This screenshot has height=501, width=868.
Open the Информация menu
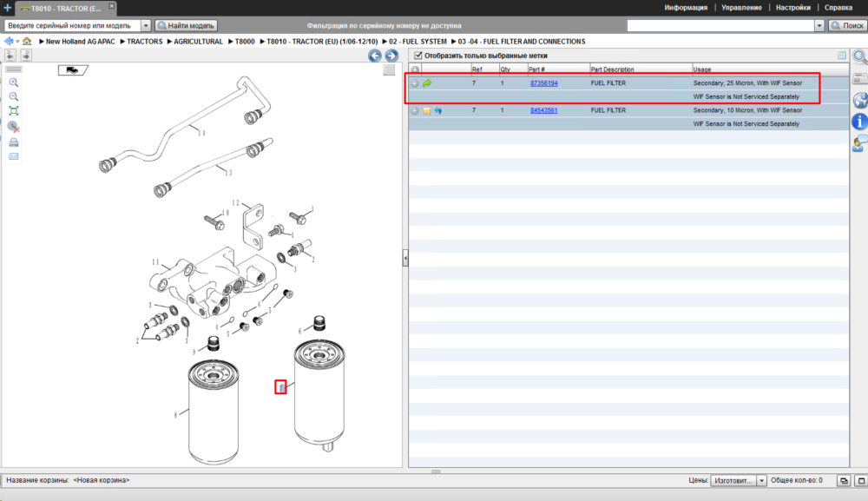tap(686, 8)
